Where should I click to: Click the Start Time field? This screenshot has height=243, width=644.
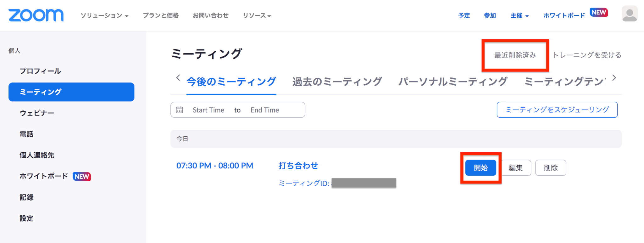[x=208, y=110]
